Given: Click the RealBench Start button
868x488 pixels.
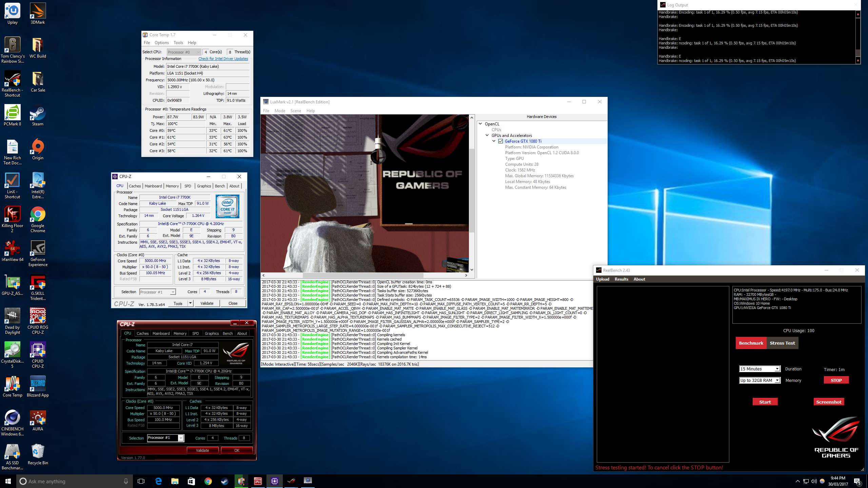Looking at the screenshot, I should pyautogui.click(x=765, y=402).
